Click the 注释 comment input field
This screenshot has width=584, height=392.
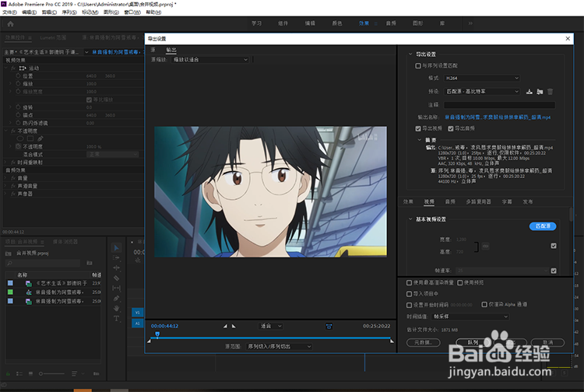click(x=499, y=105)
